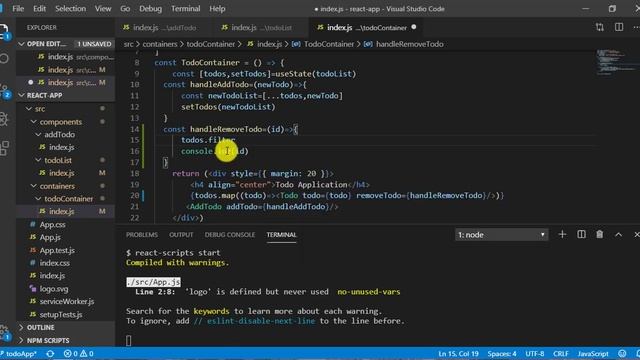Click the compare changes icon in editor toolbar
The width and height of the screenshot is (640, 360).
pos(600,27)
